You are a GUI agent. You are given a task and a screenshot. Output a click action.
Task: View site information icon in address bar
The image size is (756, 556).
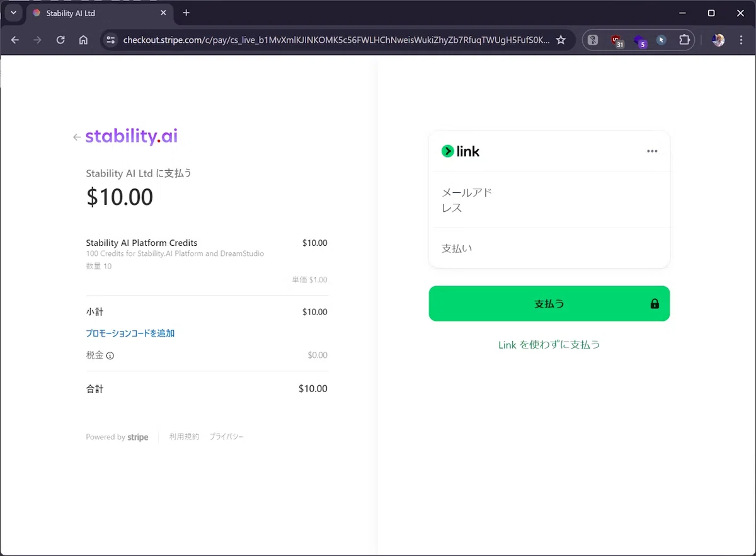(x=111, y=40)
